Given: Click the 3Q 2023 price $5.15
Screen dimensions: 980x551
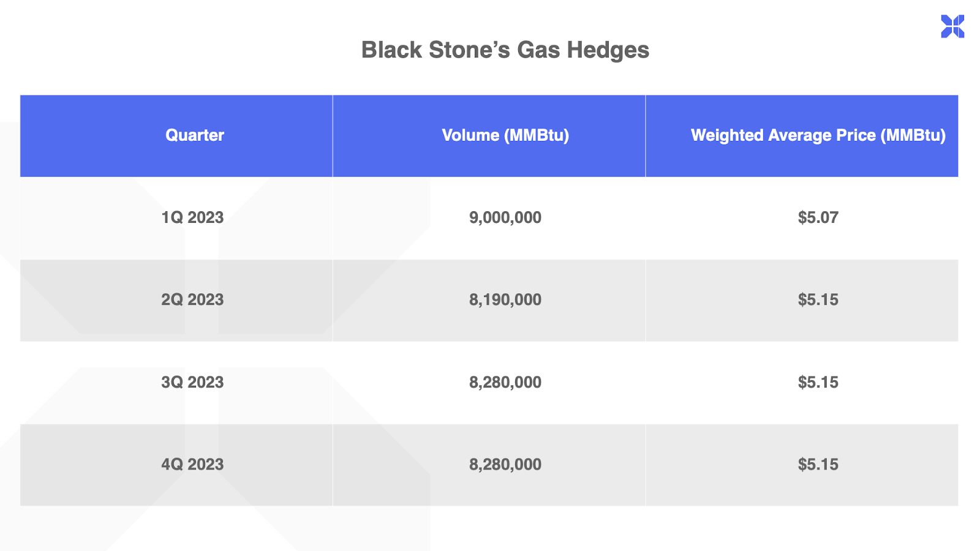Looking at the screenshot, I should tap(818, 382).
